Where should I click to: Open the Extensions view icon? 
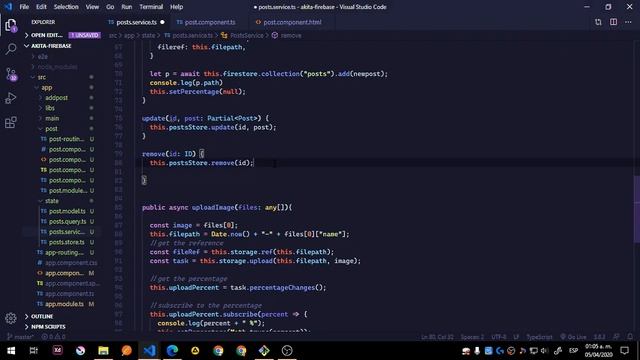tap(11, 122)
